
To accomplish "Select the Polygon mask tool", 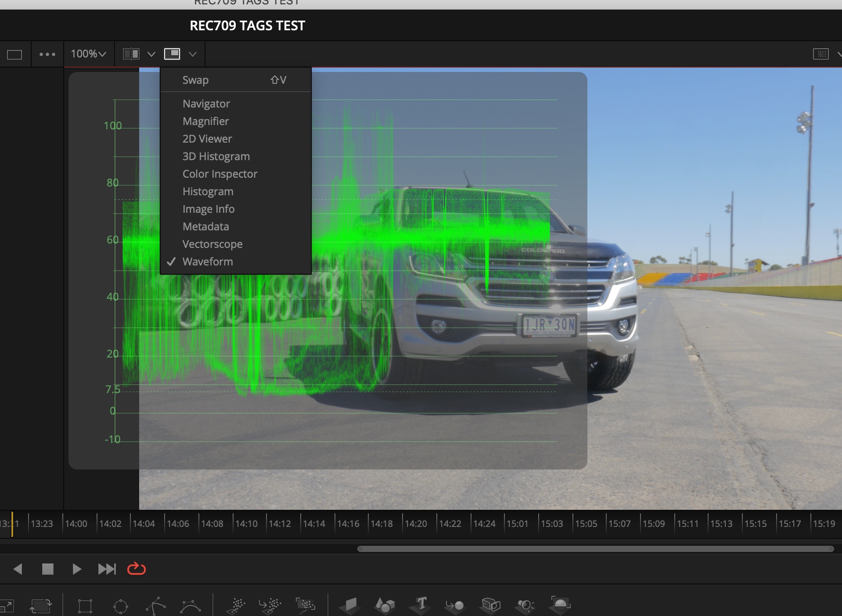I will [x=155, y=606].
